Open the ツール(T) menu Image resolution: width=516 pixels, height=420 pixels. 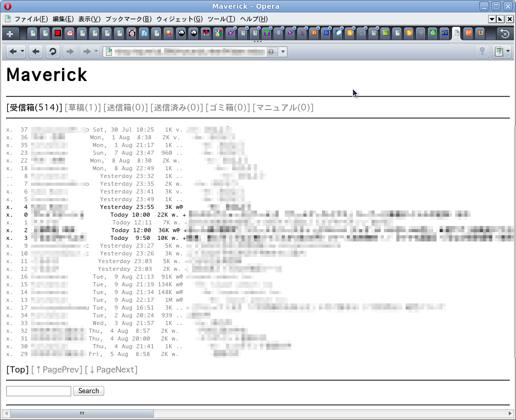pos(221,19)
